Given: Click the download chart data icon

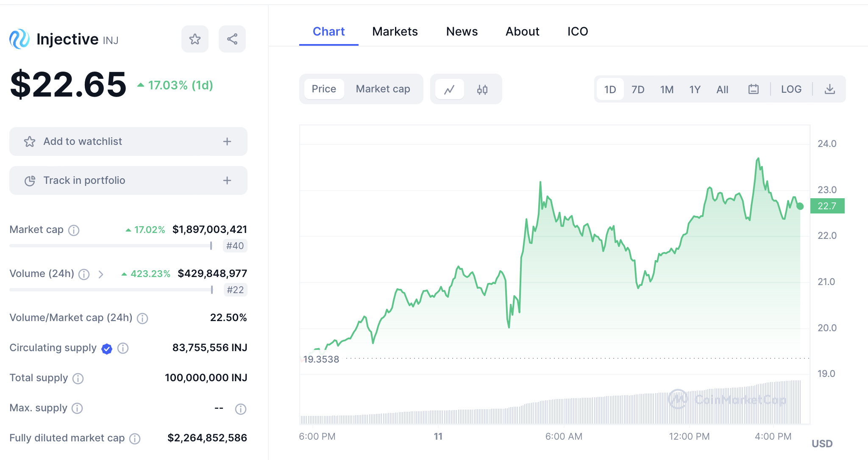Looking at the screenshot, I should (x=829, y=89).
